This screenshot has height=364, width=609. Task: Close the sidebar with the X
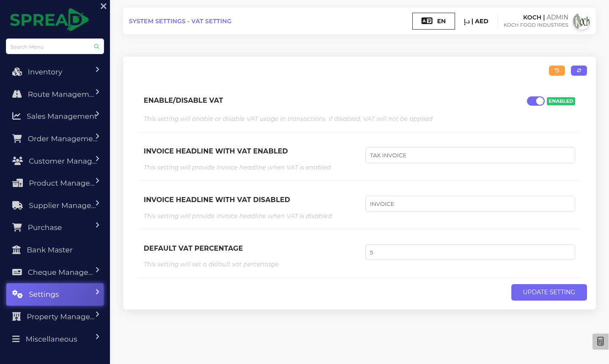point(104,6)
